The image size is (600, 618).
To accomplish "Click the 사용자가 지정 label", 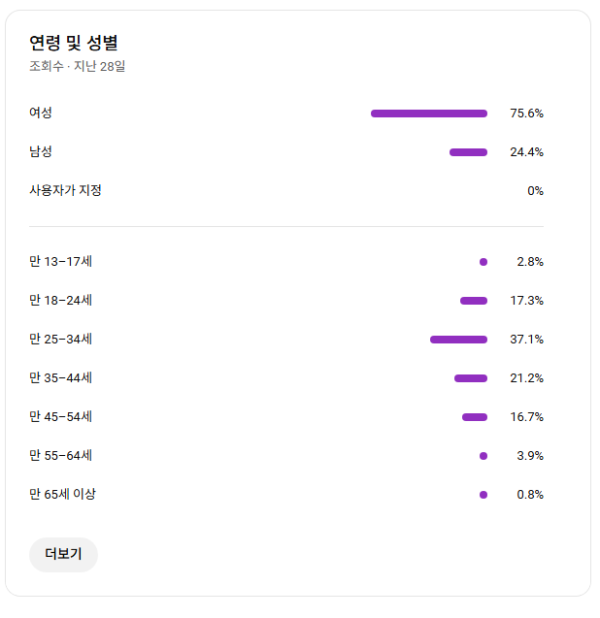I will (x=65, y=191).
